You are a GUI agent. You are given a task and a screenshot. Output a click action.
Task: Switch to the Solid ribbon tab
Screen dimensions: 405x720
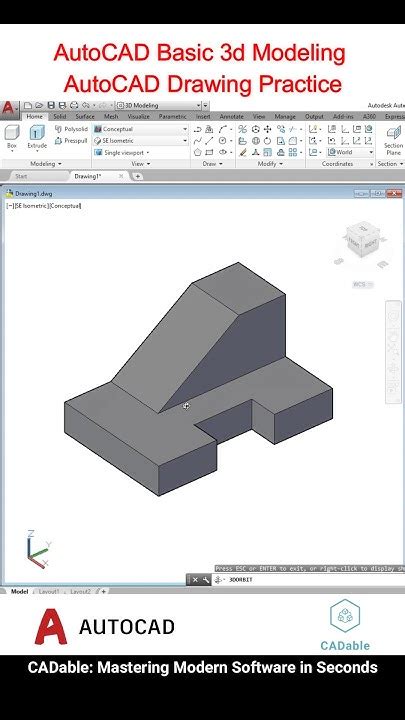[60, 117]
